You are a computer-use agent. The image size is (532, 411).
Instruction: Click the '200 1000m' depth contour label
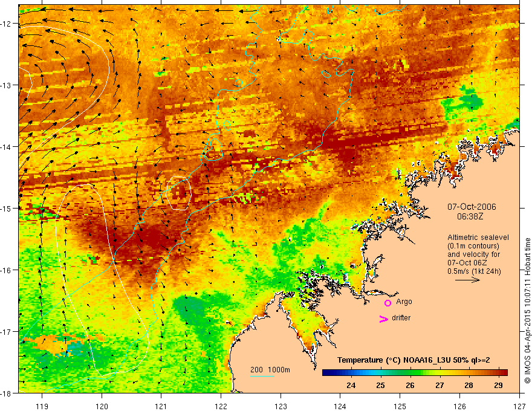pos(270,370)
